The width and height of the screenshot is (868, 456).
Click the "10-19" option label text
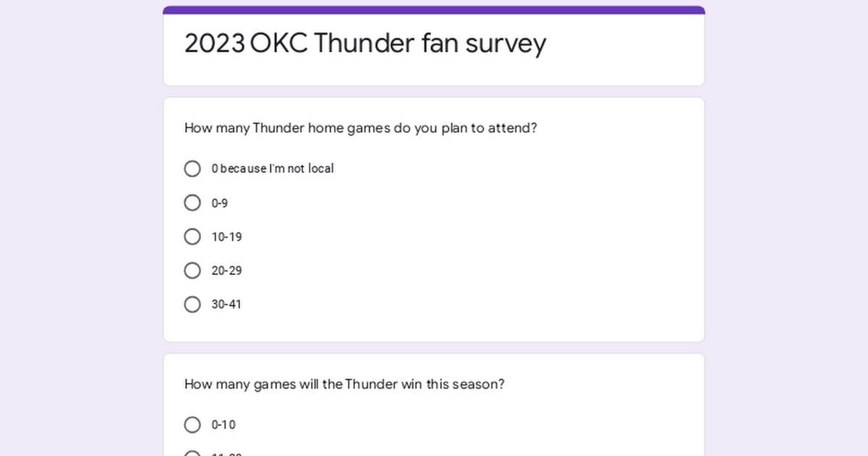point(226,237)
